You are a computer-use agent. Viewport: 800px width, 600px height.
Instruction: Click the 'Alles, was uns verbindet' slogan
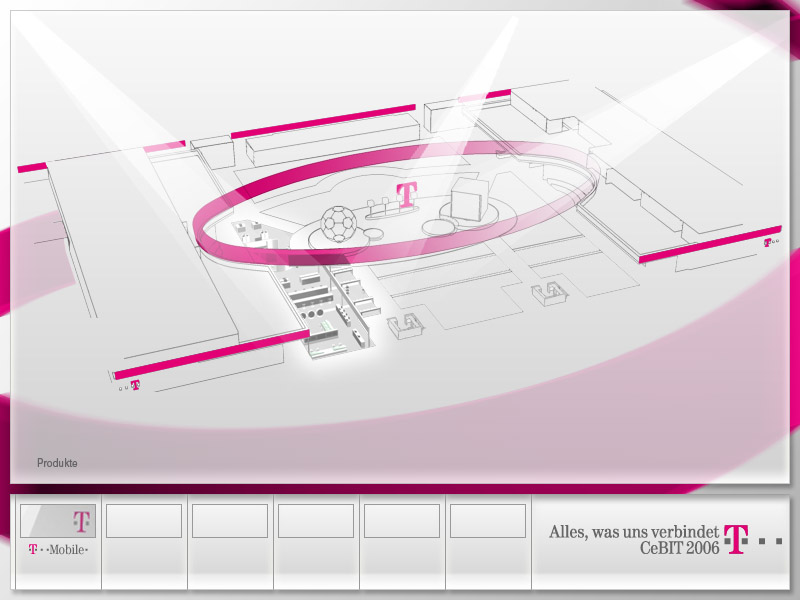(x=634, y=533)
